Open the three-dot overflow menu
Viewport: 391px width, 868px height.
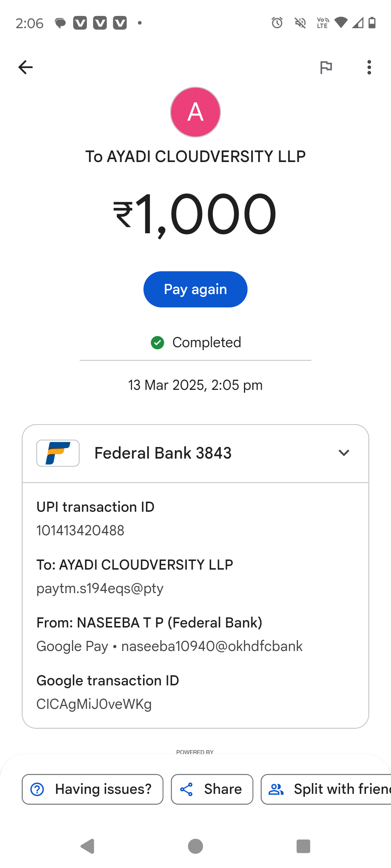point(369,67)
